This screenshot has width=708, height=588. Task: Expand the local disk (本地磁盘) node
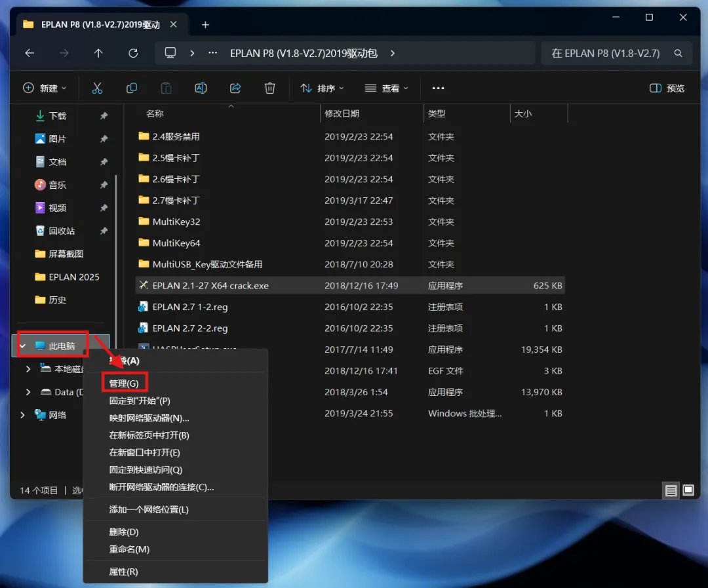click(x=28, y=369)
